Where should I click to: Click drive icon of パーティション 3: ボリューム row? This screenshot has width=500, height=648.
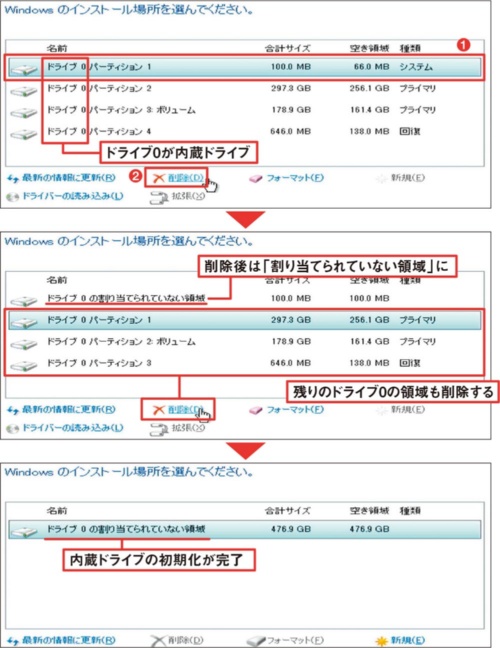point(24,112)
